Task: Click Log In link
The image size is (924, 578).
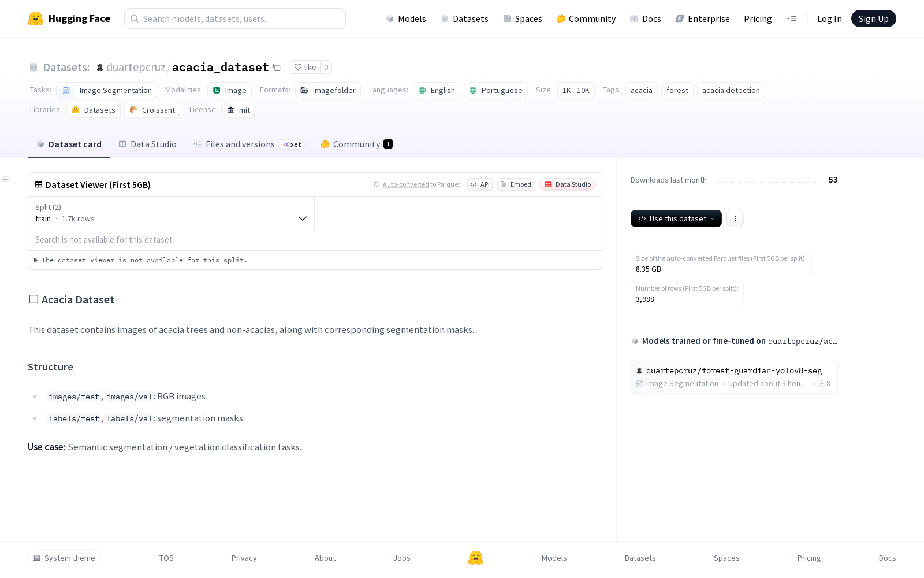Action: (x=829, y=18)
